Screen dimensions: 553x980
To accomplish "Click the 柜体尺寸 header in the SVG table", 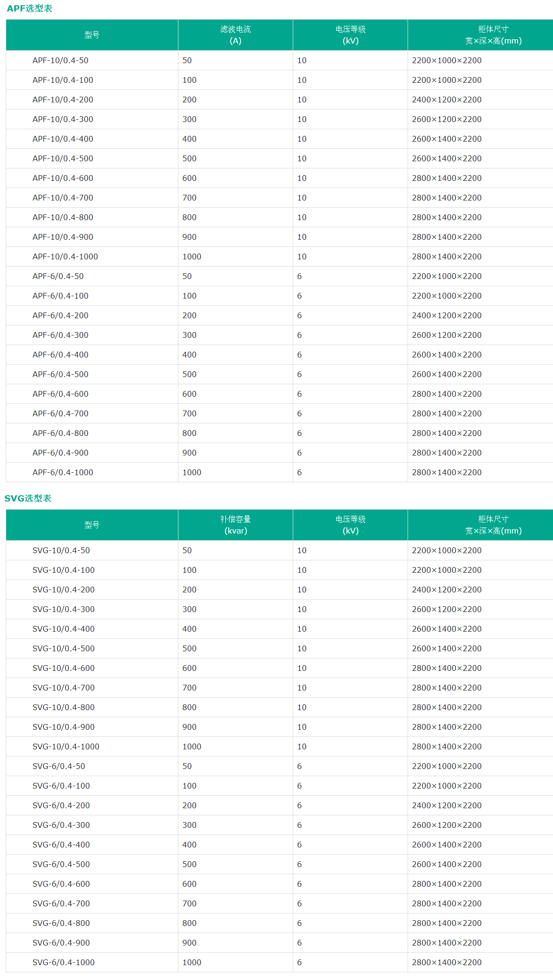I will [x=493, y=525].
